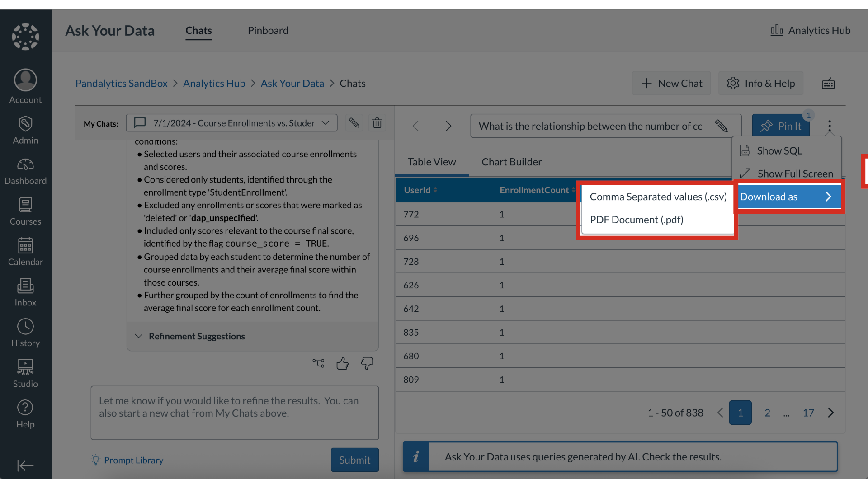Go to results page 2
This screenshot has width=868, height=488.
[767, 413]
